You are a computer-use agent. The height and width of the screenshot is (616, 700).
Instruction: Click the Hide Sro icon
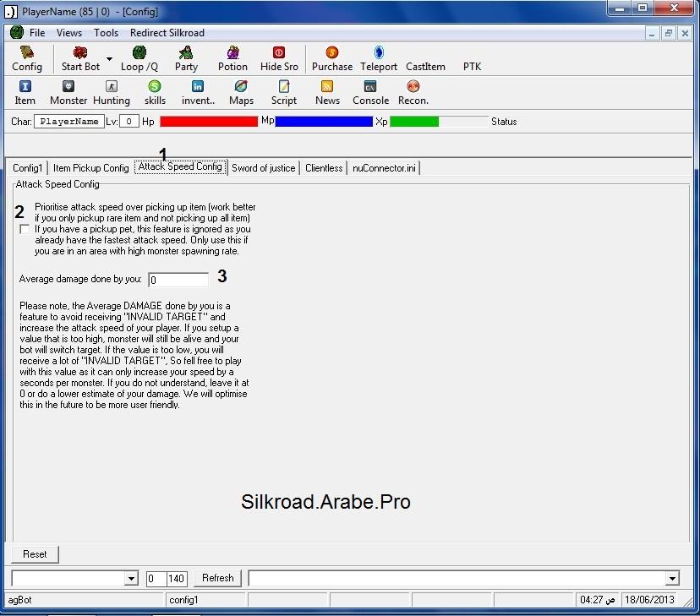click(x=279, y=58)
